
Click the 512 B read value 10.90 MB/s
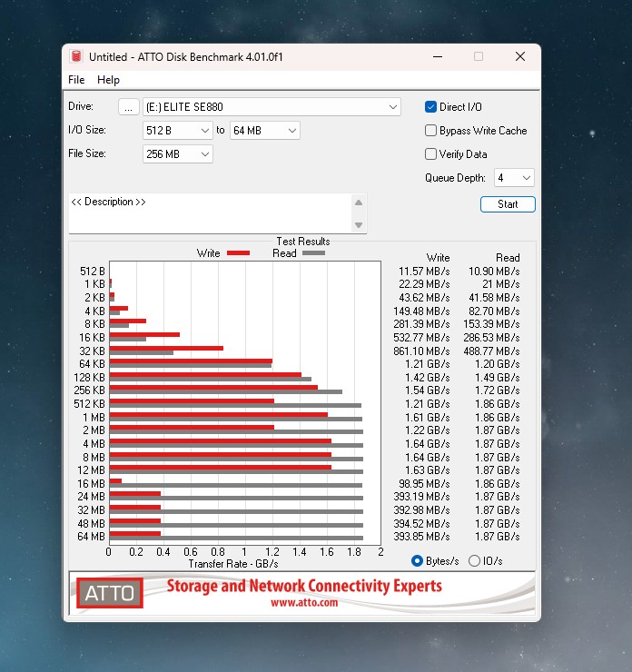point(494,272)
